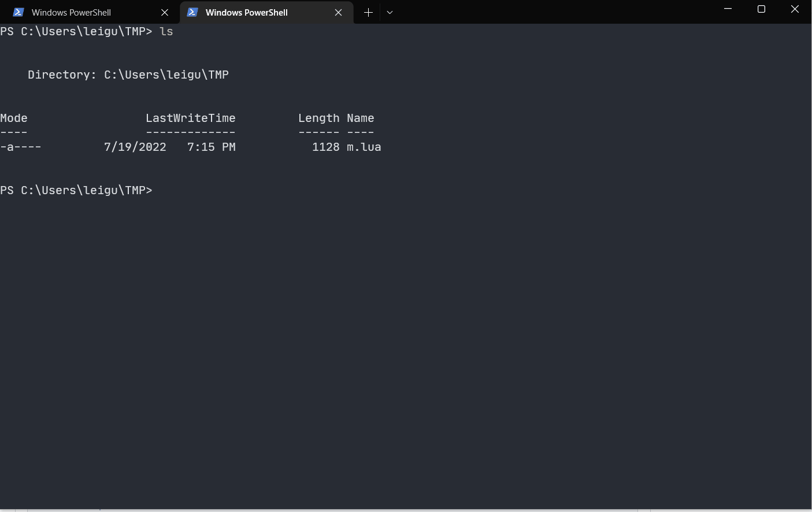The height and width of the screenshot is (512, 812).
Task: Click the Directory: C:\Users\leigu\TMP line
Action: click(128, 75)
